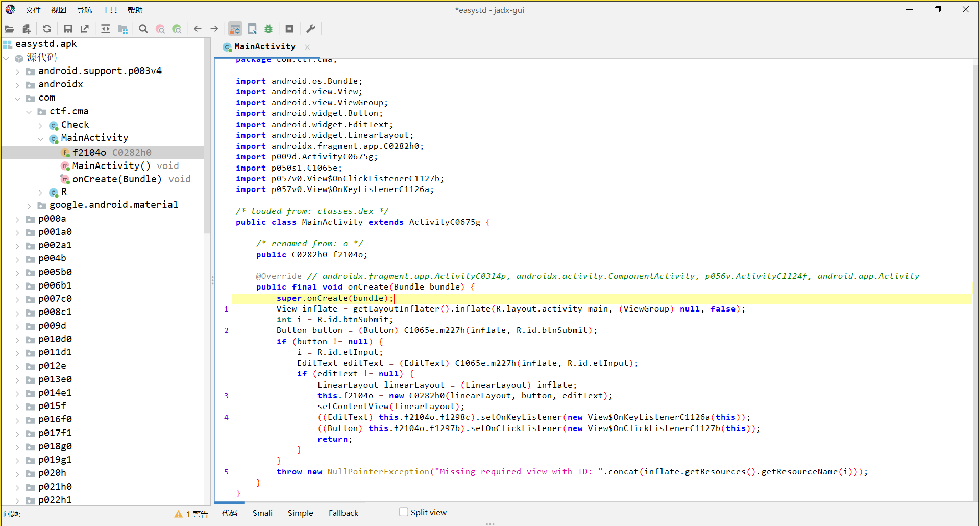Open text search magnifier icon
The height and width of the screenshot is (526, 980).
[143, 29]
